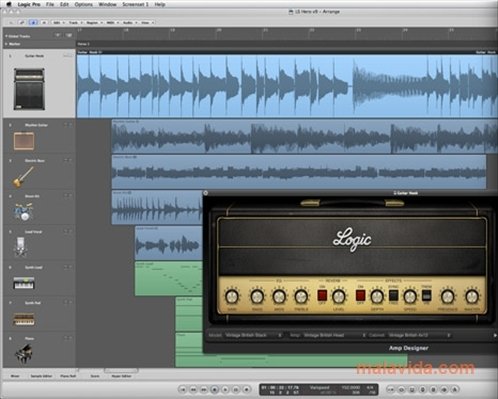Open the Logic Pro application menu
This screenshot has height=399, width=498.
(x=29, y=4)
